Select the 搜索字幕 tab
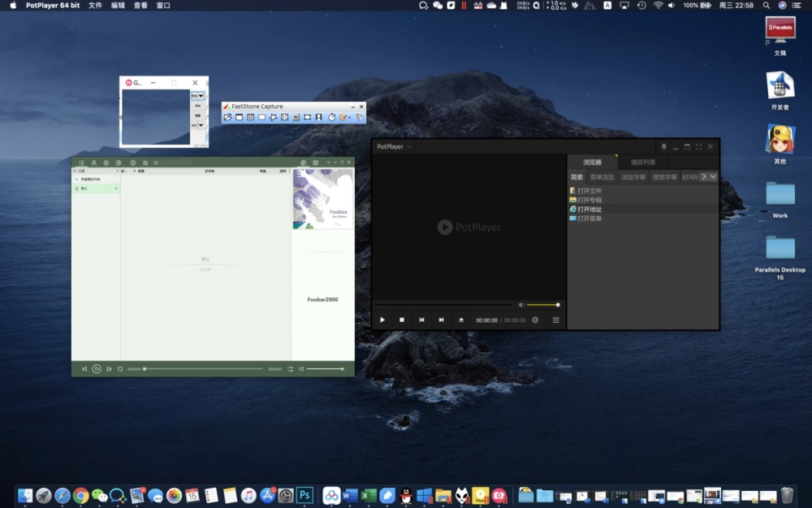 664,177
